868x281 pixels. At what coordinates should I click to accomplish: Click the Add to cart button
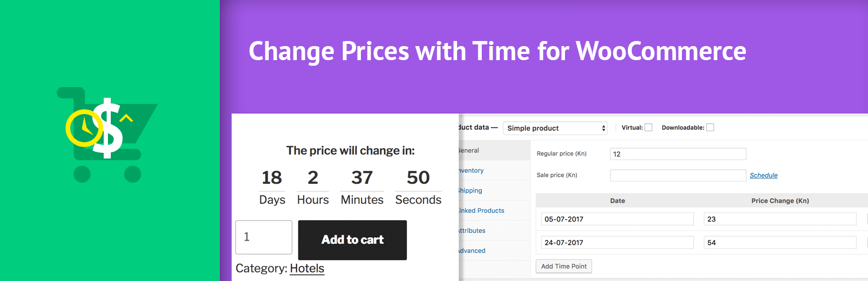tap(352, 240)
